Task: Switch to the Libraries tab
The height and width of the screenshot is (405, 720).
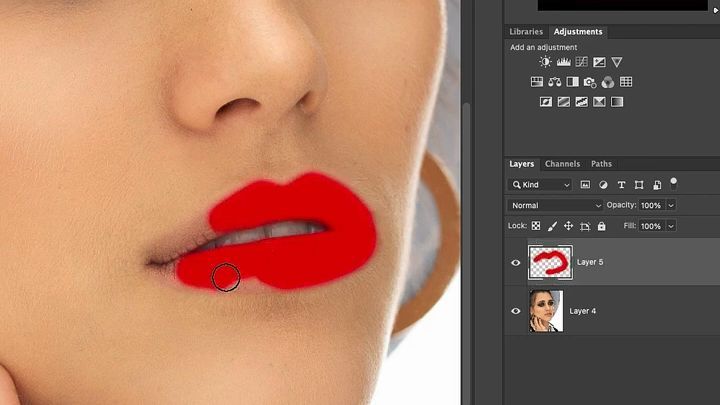Action: (526, 32)
